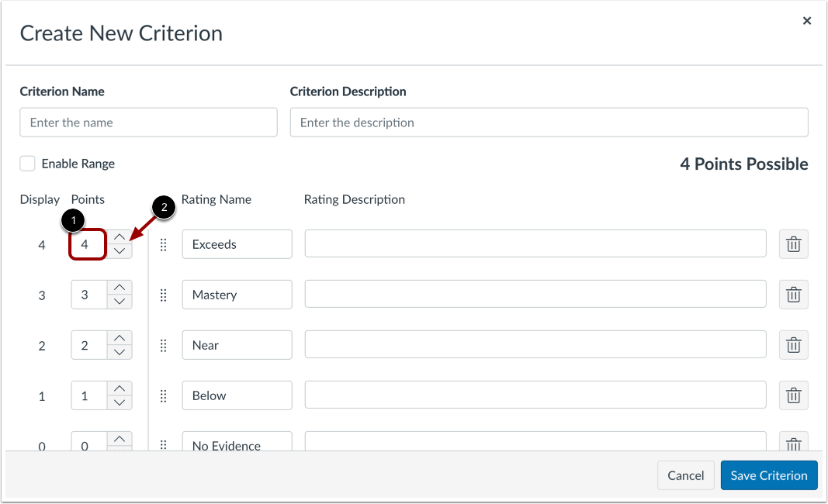
Task: Delete the Exceeds rating row
Action: point(793,244)
